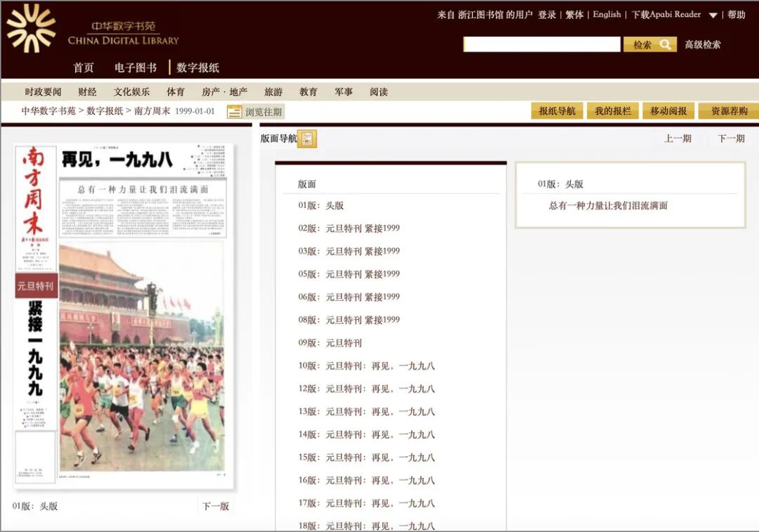
Task: Select the 旅游 category
Action: [273, 91]
